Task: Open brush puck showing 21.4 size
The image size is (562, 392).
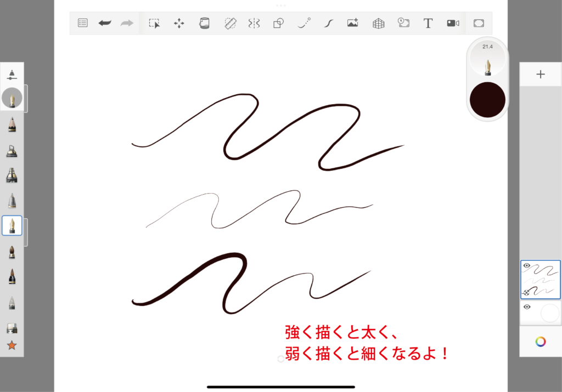Action: [x=487, y=58]
